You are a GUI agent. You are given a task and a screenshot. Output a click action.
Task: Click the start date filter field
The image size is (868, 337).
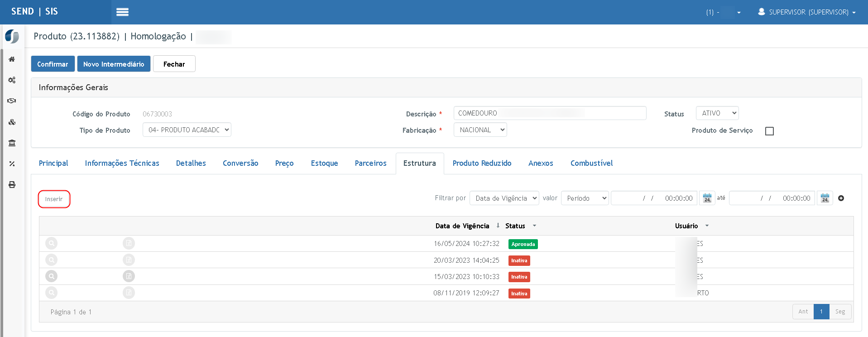654,198
